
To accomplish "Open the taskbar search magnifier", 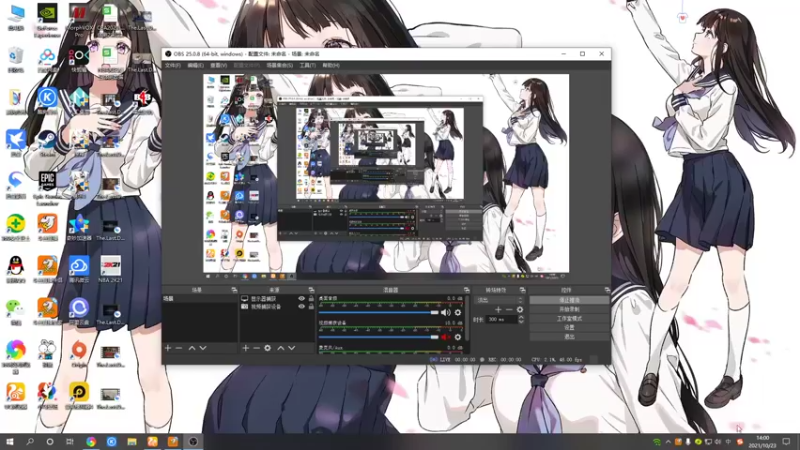I will point(30,442).
